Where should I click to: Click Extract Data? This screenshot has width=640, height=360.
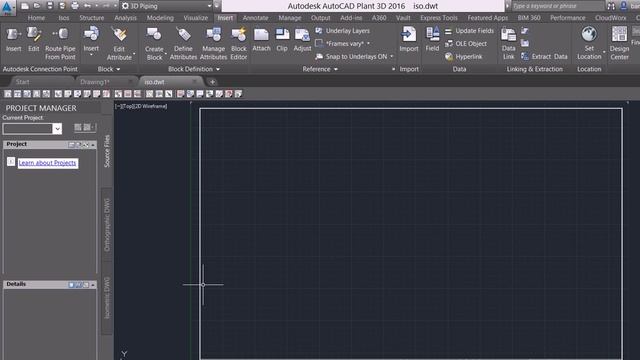coord(544,57)
